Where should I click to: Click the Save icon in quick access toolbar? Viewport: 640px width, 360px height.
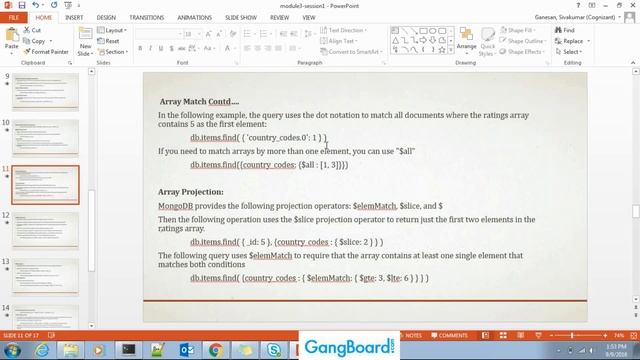coord(22,5)
